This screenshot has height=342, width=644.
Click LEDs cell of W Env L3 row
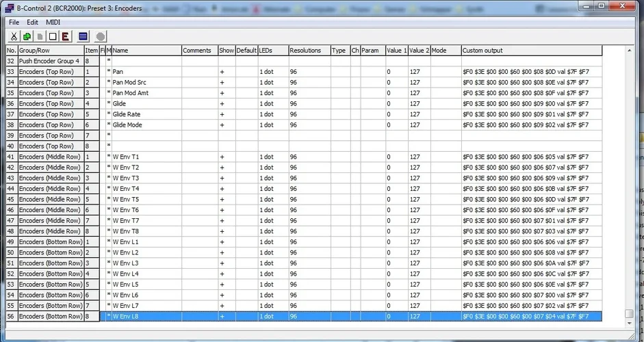tap(272, 263)
